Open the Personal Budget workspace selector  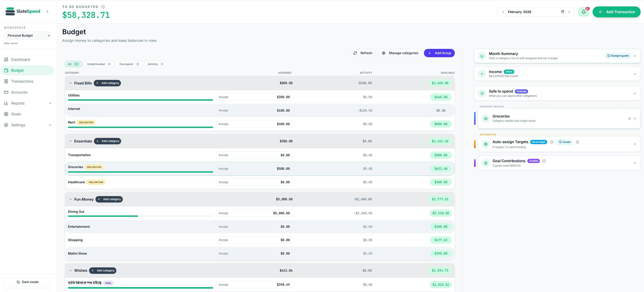[27, 35]
